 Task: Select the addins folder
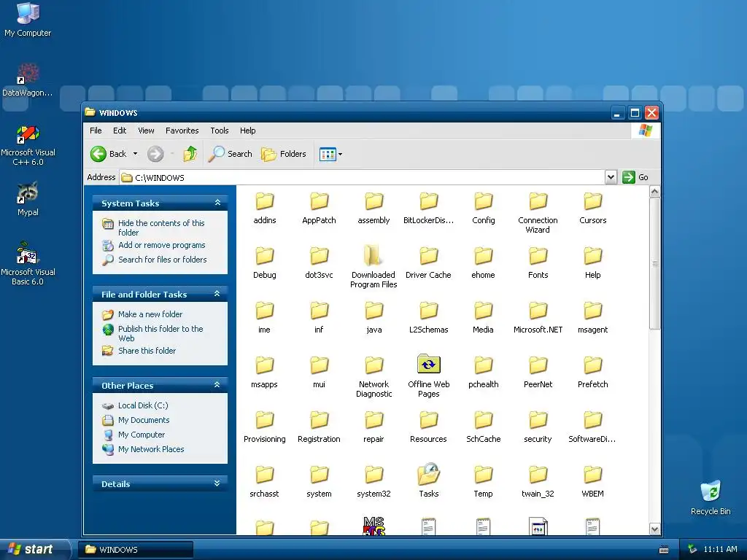pos(264,208)
